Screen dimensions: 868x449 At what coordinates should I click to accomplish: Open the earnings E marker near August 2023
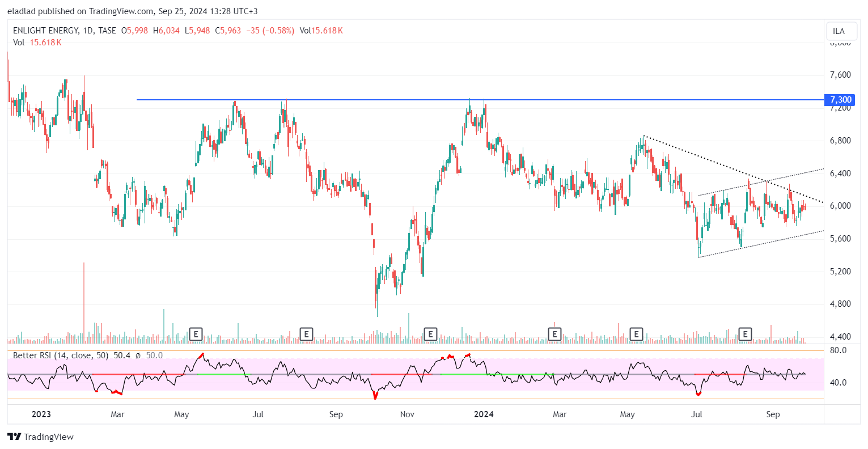coord(306,334)
